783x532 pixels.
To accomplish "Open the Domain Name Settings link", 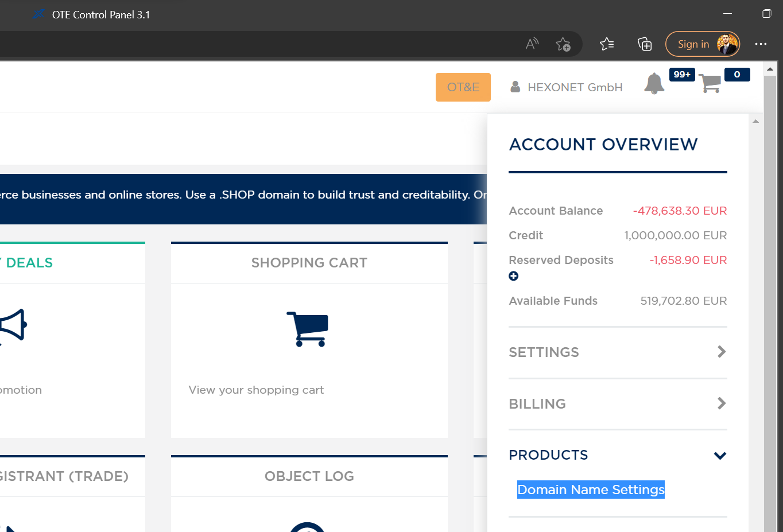I will pyautogui.click(x=591, y=490).
